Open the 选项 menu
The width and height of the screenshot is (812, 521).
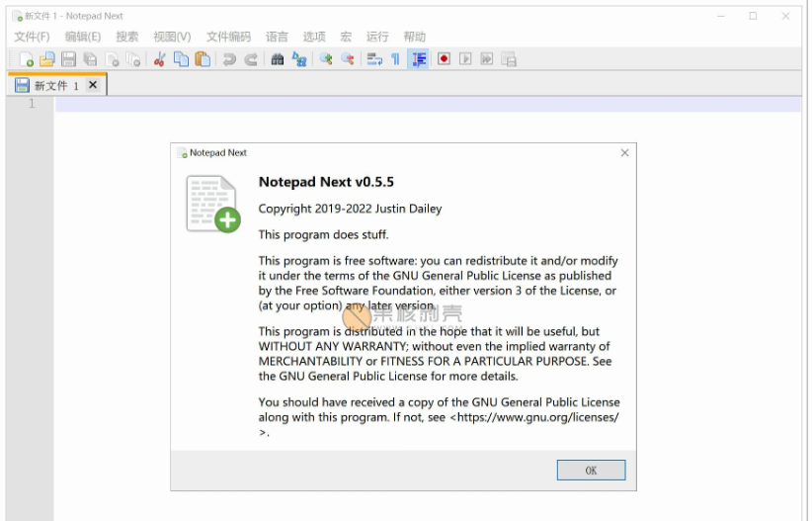click(x=314, y=37)
